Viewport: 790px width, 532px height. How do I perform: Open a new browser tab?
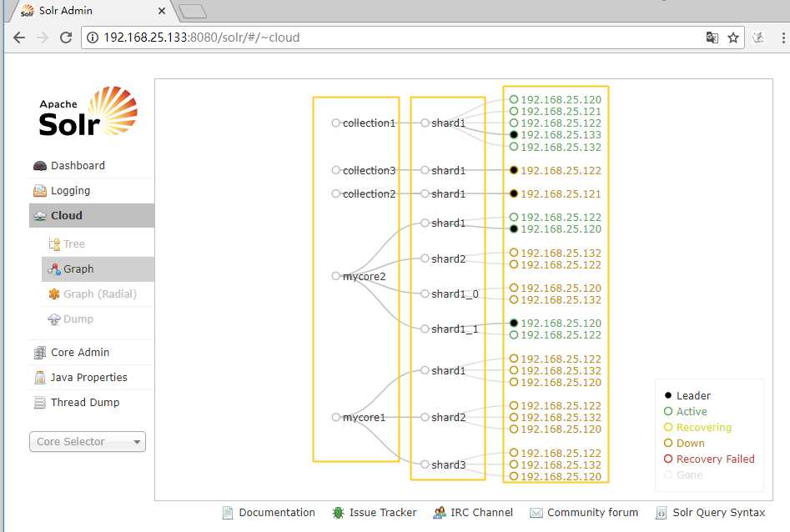click(x=193, y=11)
